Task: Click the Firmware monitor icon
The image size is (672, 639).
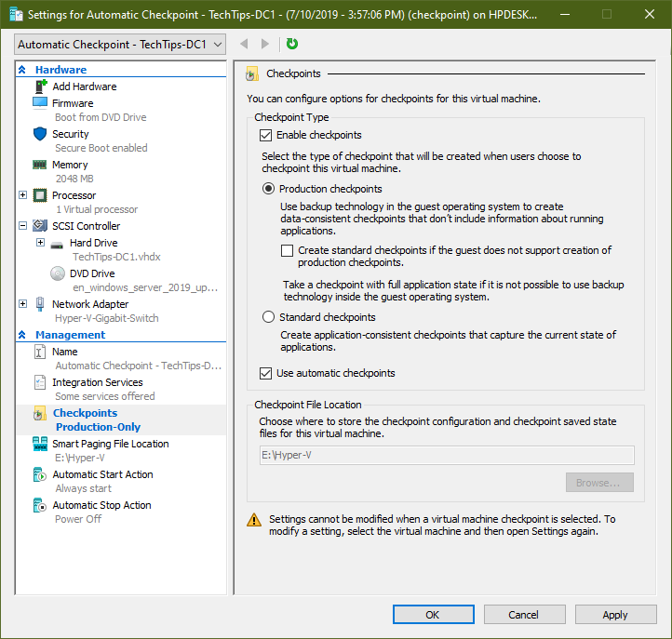Action: coord(40,103)
